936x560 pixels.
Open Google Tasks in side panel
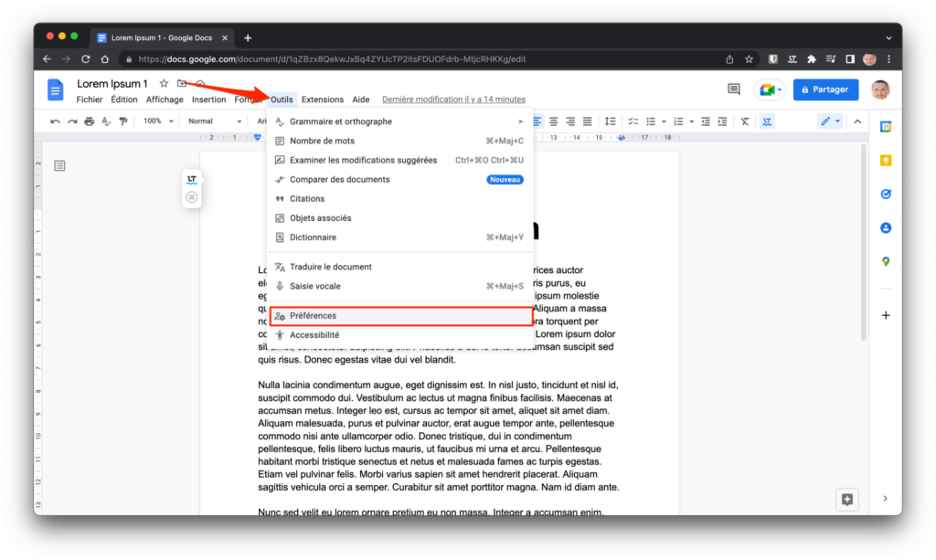tap(886, 194)
